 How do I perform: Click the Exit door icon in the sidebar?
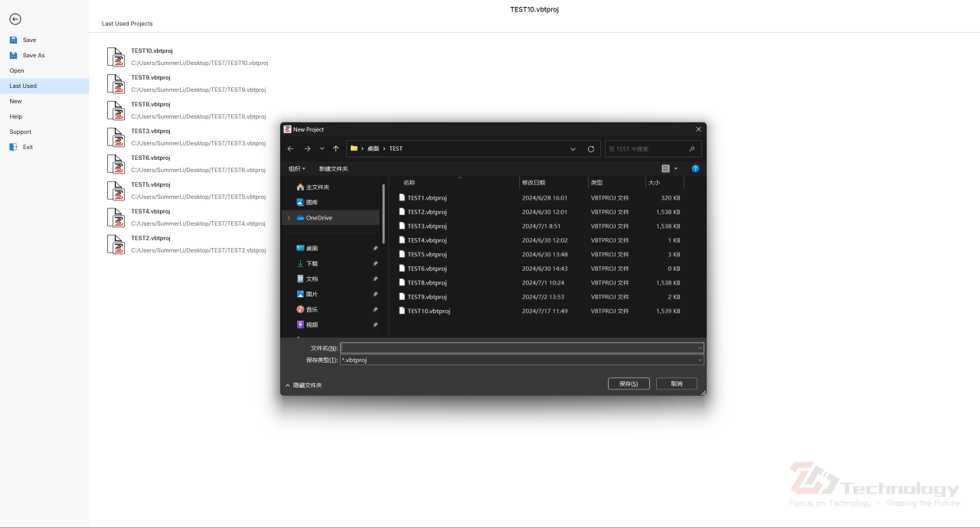coord(13,147)
